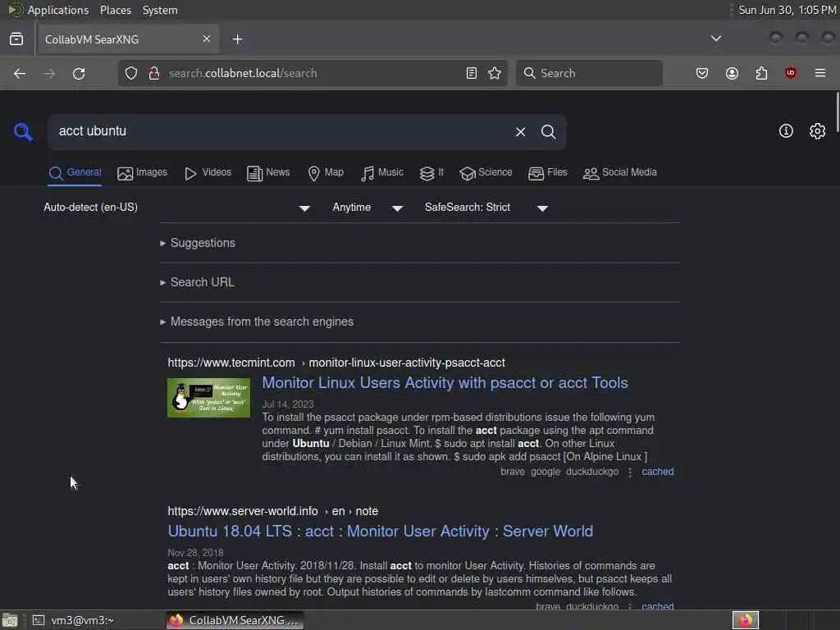This screenshot has height=630, width=840.
Task: Open a new browser tab
Action: click(x=237, y=39)
